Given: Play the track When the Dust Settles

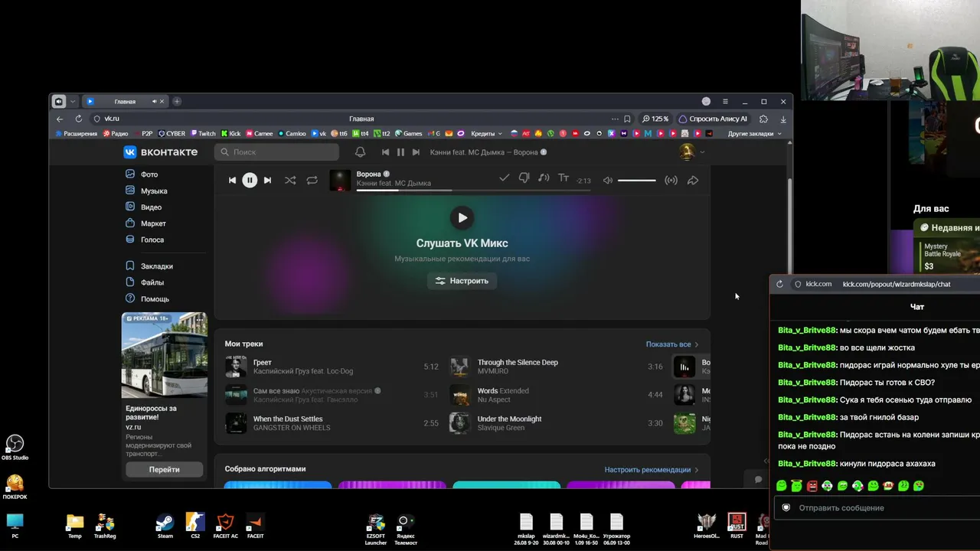Looking at the screenshot, I should (236, 423).
